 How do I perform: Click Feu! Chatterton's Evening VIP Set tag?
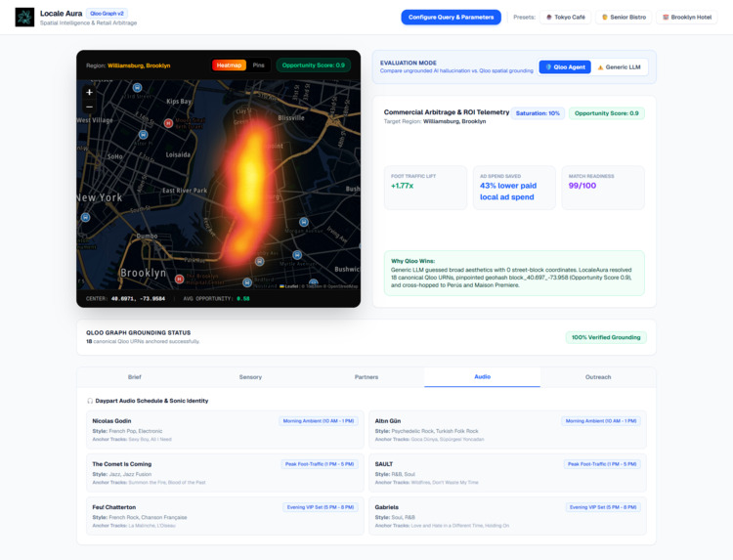[x=321, y=507]
